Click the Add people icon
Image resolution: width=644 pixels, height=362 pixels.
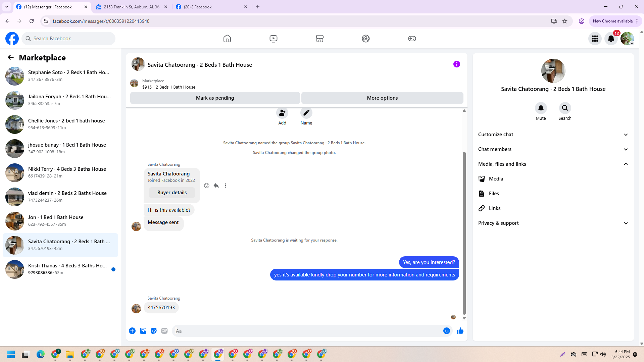282,113
